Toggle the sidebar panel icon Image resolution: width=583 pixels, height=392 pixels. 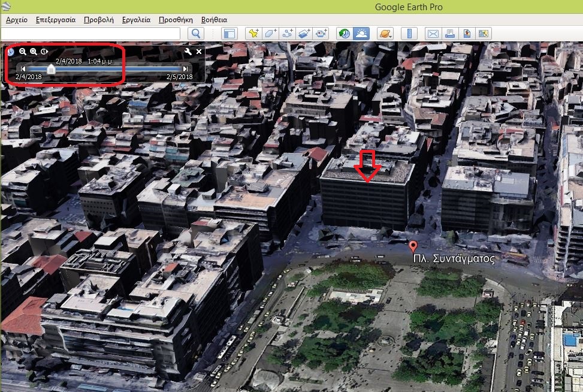click(x=229, y=34)
